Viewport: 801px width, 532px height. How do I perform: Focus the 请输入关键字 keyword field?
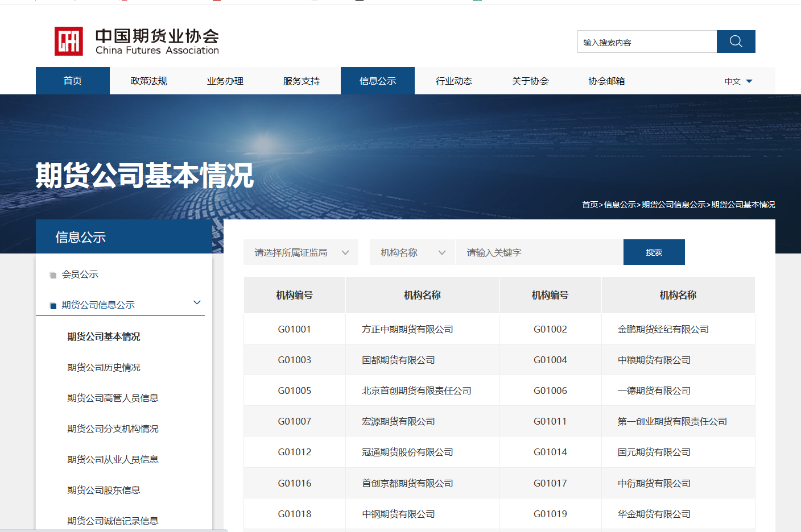point(539,252)
